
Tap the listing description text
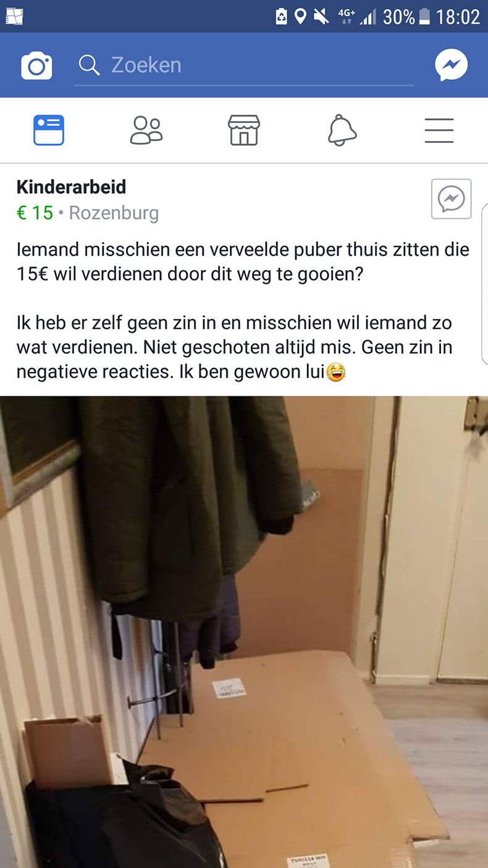[243, 310]
